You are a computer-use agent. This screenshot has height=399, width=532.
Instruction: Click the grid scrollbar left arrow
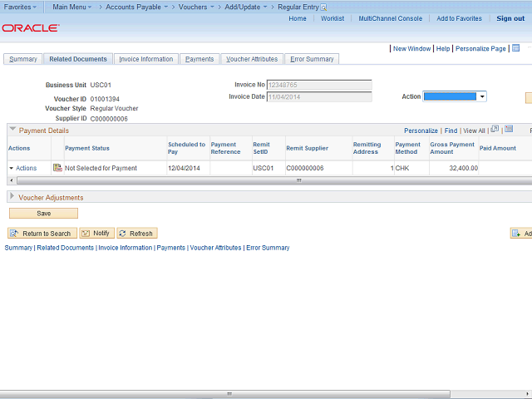(12, 180)
